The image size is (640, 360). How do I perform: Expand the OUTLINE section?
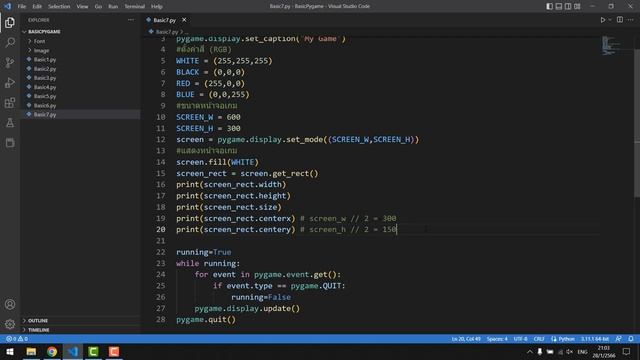pyautogui.click(x=38, y=320)
